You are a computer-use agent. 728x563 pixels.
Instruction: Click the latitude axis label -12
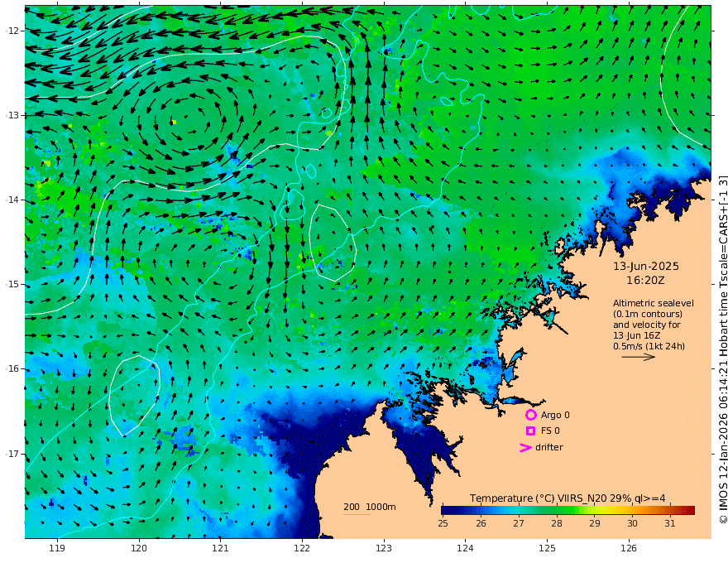(12, 31)
